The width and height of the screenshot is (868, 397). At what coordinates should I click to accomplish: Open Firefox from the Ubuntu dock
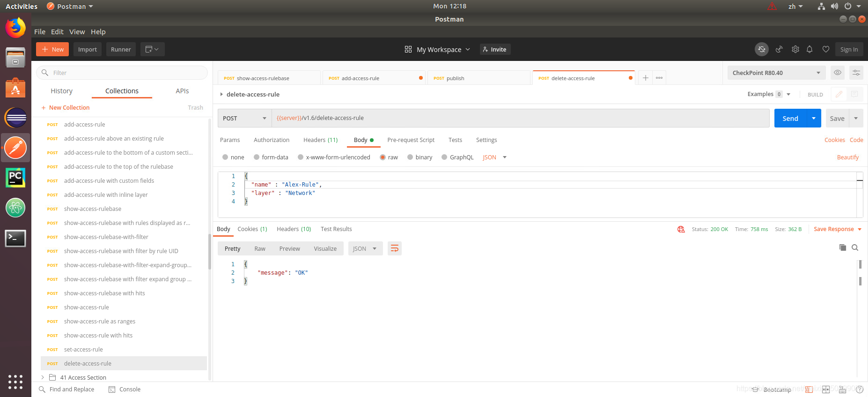tap(15, 28)
